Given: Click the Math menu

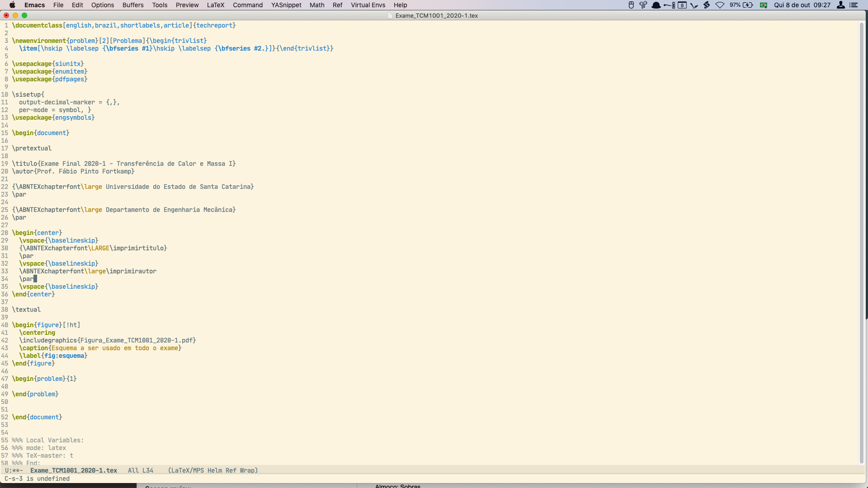Looking at the screenshot, I should point(316,5).
